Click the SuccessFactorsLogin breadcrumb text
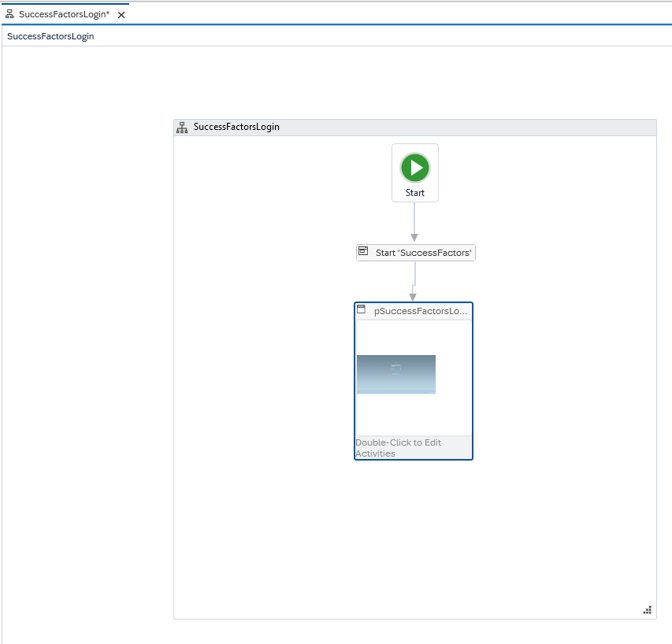This screenshot has height=644, width=672. point(50,36)
